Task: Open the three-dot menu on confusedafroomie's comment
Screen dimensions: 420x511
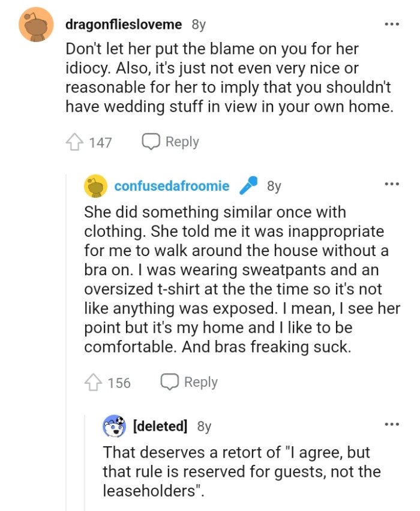Action: point(391,185)
